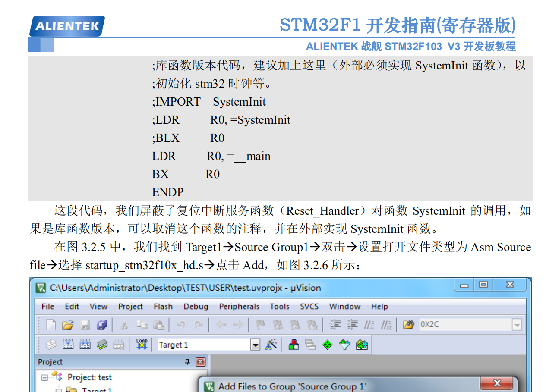Open the Target 1 dropdown list
The height and width of the screenshot is (392, 546).
[x=256, y=345]
